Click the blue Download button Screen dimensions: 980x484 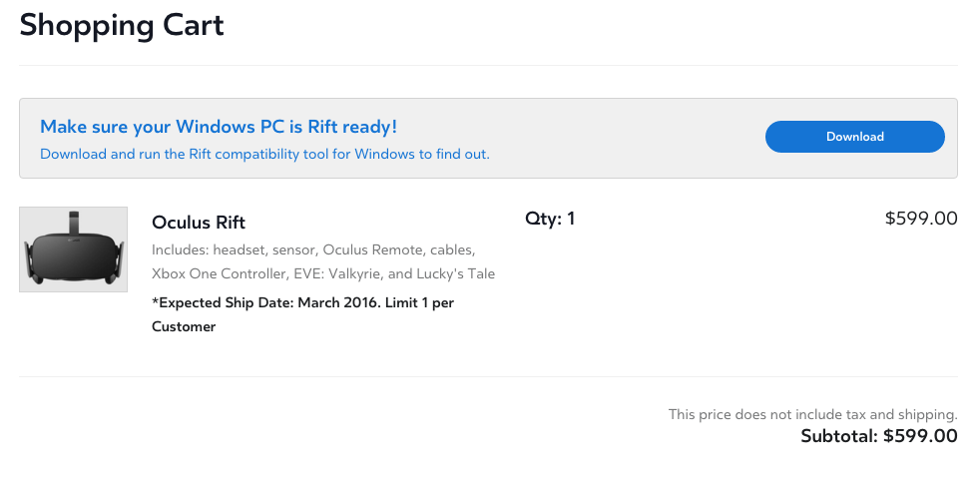coord(854,137)
